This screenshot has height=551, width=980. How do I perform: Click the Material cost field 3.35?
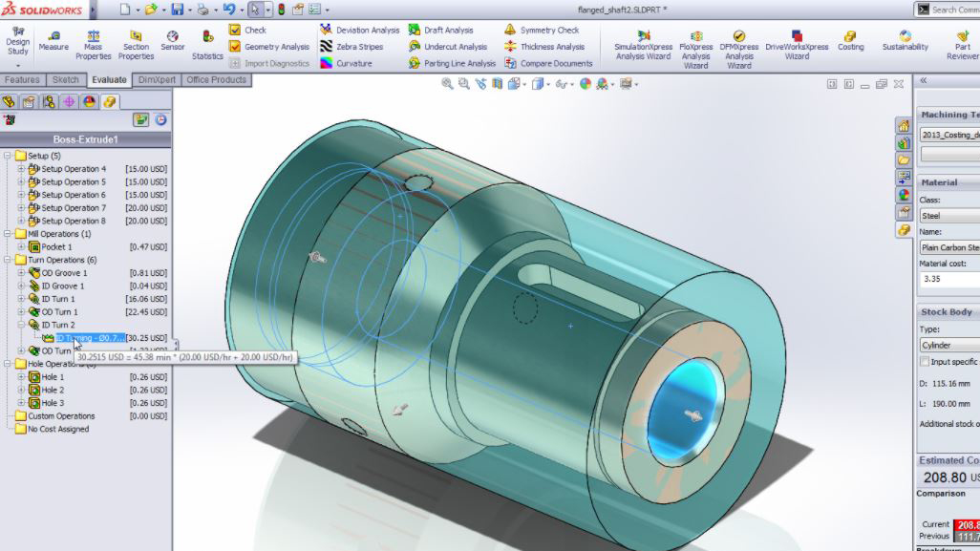pyautogui.click(x=949, y=279)
